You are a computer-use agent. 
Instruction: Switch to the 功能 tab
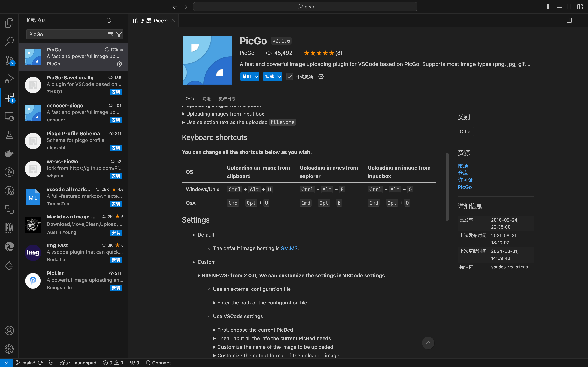point(206,99)
